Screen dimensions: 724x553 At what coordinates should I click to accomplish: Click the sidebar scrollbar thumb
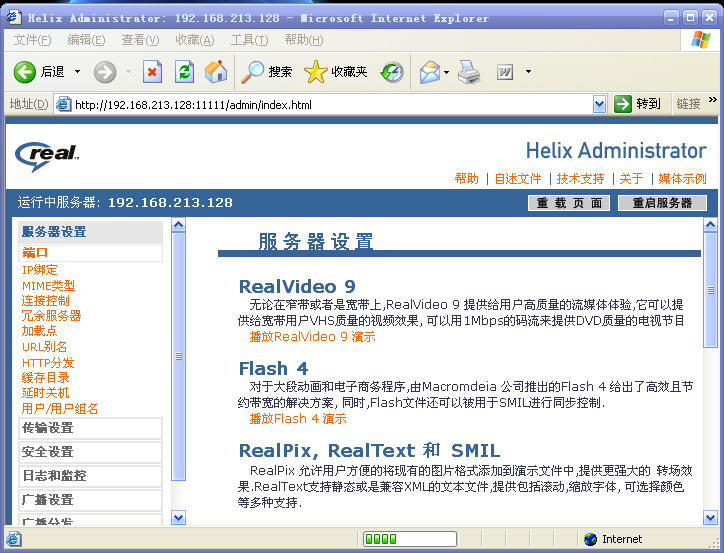click(179, 356)
